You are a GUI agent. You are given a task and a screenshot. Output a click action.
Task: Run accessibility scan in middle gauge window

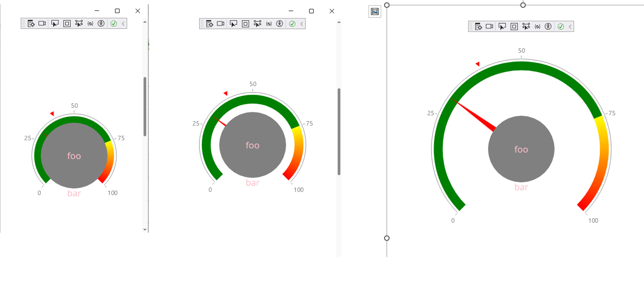tap(280, 24)
